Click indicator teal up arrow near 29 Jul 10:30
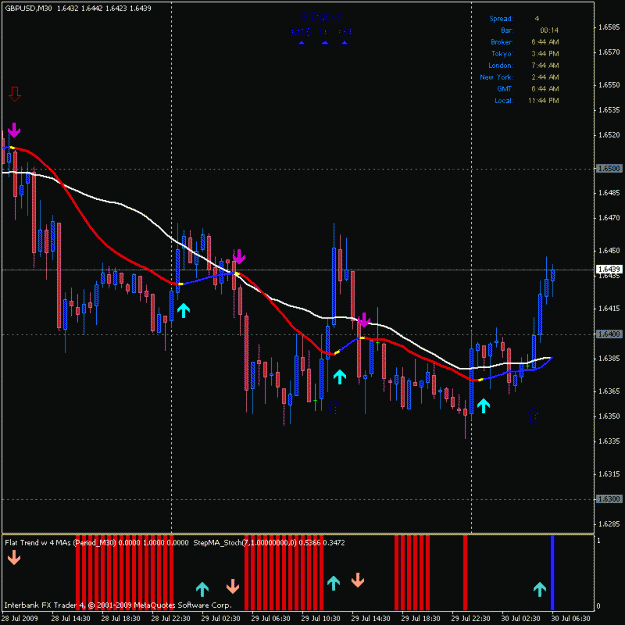 point(334,583)
